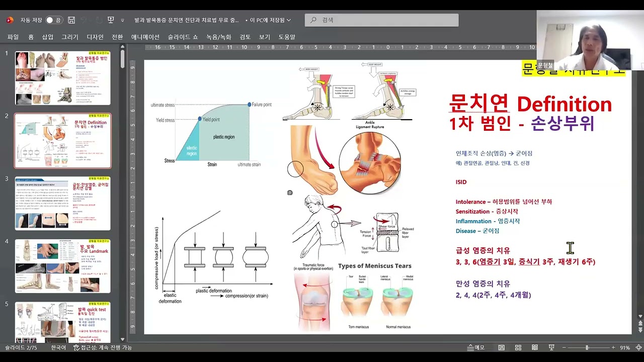Click the 검색 search box
The height and width of the screenshot is (362, 644).
click(x=382, y=20)
